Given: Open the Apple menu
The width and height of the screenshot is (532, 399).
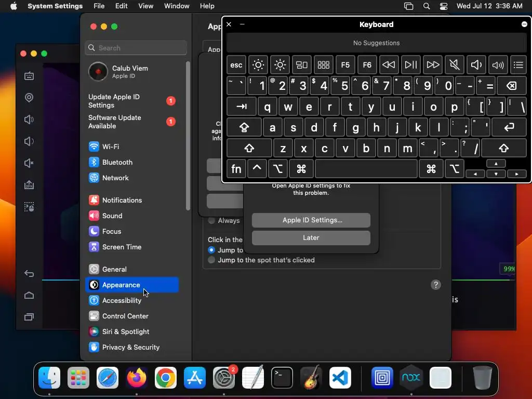Looking at the screenshot, I should pos(13,6).
